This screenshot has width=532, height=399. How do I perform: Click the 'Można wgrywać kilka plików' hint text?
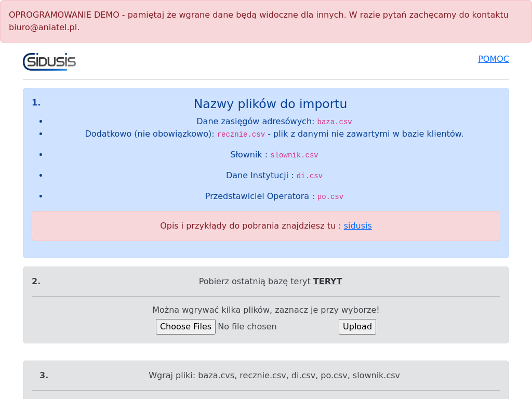coord(265,310)
